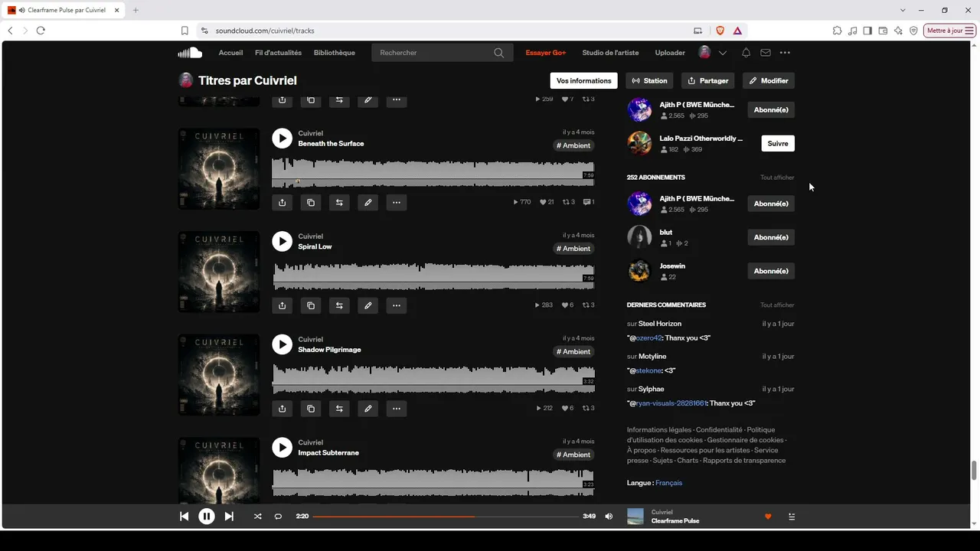This screenshot has width=980, height=551.
Task: Share the track Shadow Pilgrimage
Action: click(x=283, y=409)
